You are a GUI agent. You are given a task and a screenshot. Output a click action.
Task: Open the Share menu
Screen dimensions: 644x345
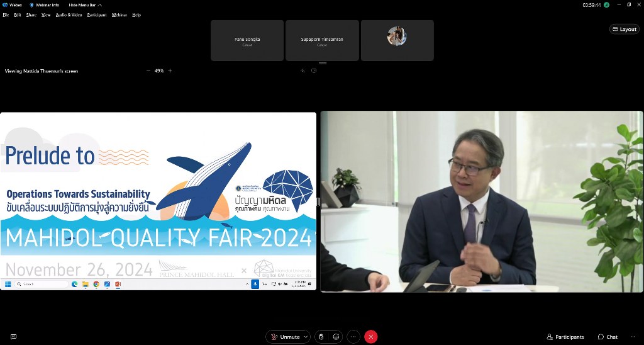pos(31,15)
